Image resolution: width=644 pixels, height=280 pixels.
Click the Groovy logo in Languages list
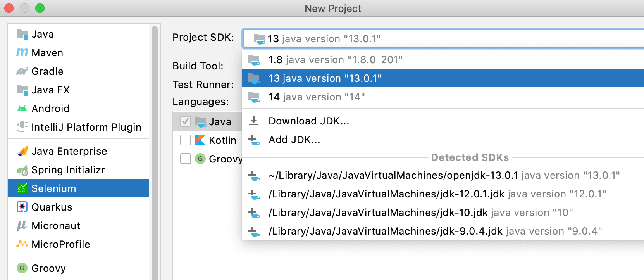[200, 159]
